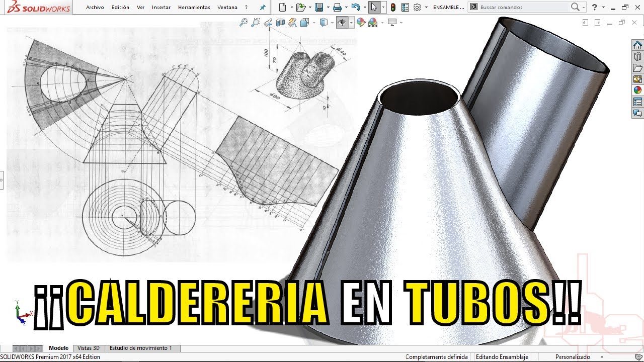Screen dimensions: 644x362
Task: Expand the Select tool dropdown arrow
Action: [383, 8]
